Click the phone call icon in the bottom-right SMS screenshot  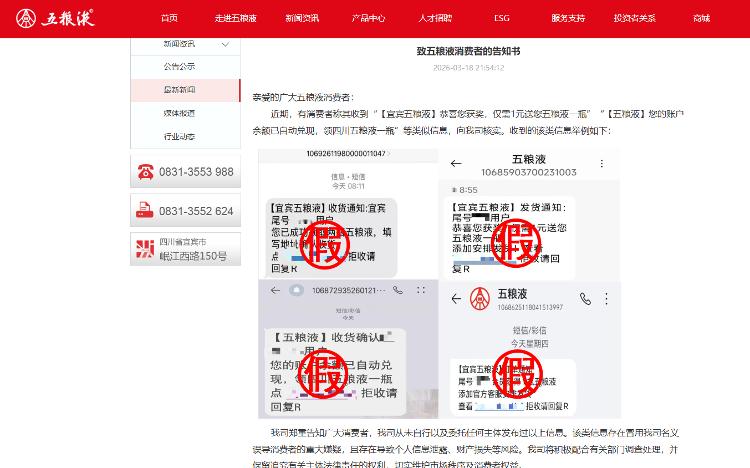click(x=585, y=298)
